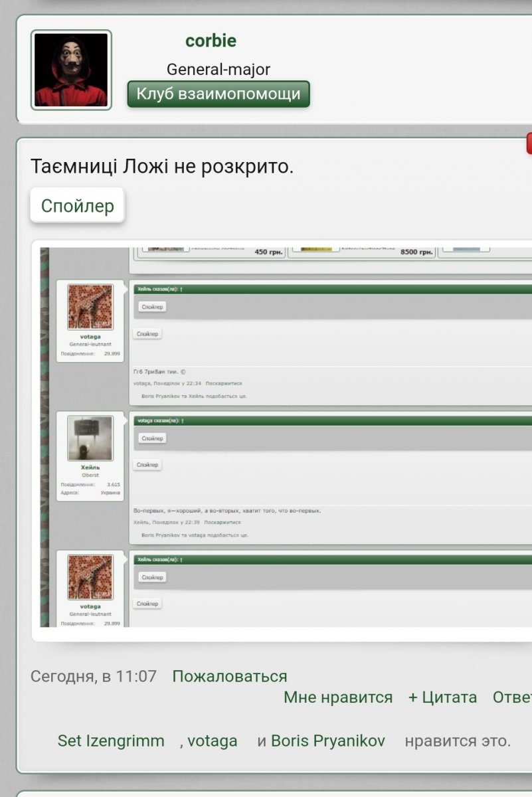Click the Клуб взаимопомощи badge
The image size is (532, 797).
219,94
